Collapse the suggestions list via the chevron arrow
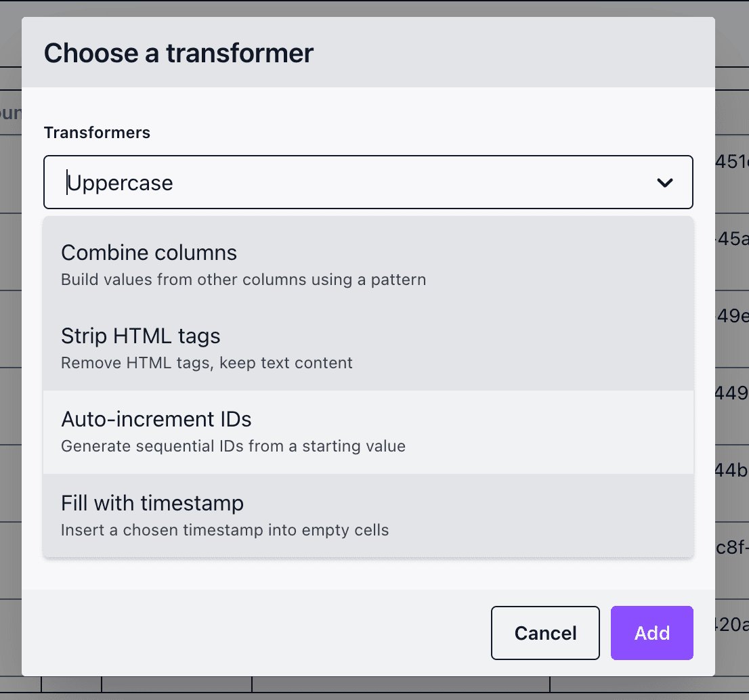The image size is (749, 700). pyautogui.click(x=665, y=182)
